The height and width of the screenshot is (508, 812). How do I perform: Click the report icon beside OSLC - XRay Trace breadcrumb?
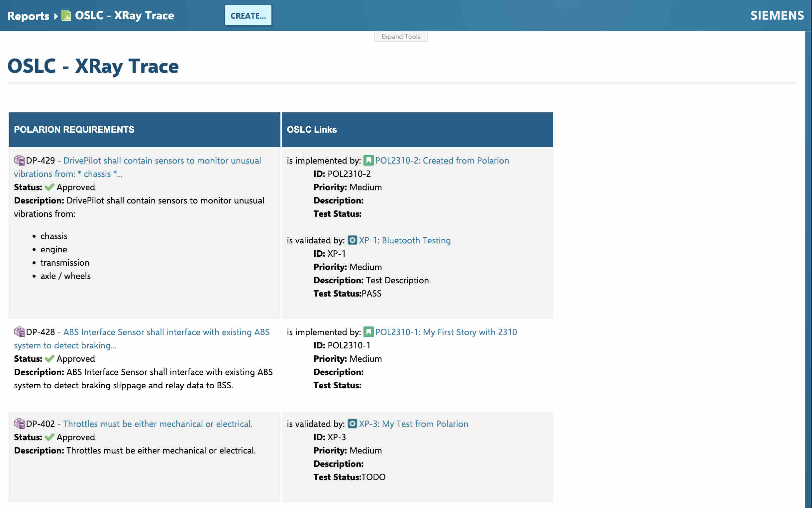pyautogui.click(x=66, y=16)
